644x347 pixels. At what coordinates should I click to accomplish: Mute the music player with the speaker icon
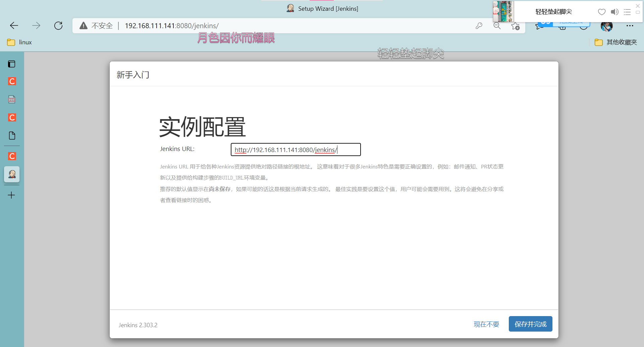614,12
